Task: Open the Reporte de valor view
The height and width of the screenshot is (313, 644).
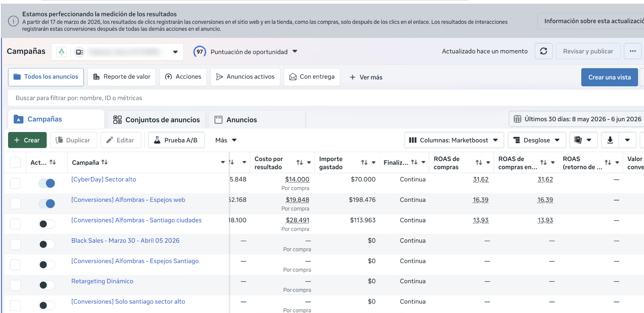Action: click(x=121, y=77)
